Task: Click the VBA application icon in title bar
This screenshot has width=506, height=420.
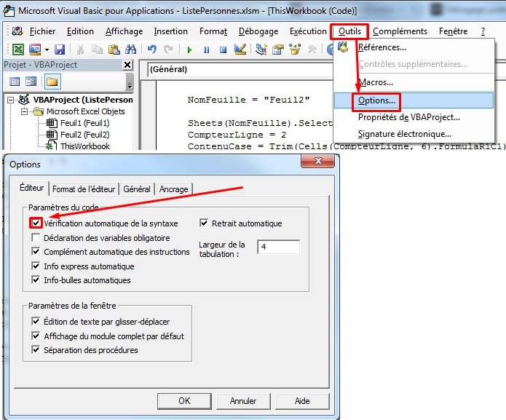Action: 9,11
